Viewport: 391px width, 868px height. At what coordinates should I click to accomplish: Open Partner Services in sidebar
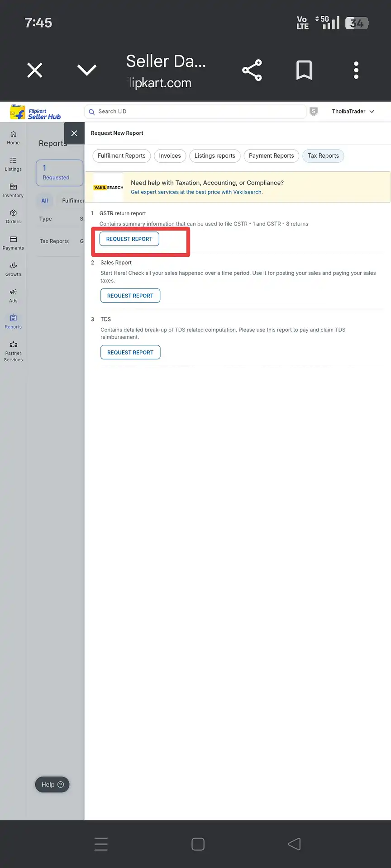13,351
